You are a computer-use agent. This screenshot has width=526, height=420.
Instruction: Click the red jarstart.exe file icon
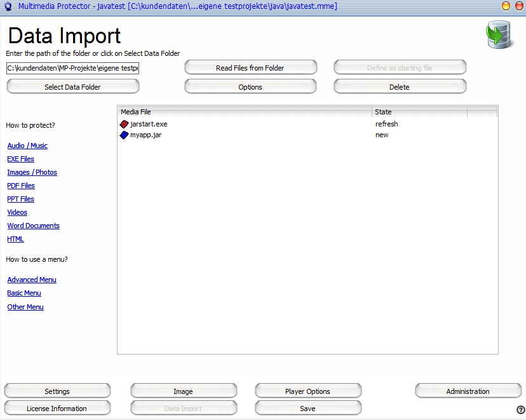point(125,125)
